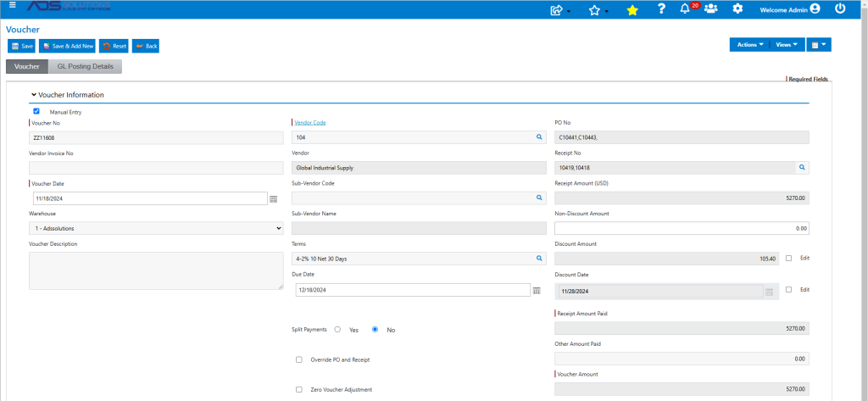Follow the Vendor Code link
Screen dimensions: 868x401
[x=310, y=122]
